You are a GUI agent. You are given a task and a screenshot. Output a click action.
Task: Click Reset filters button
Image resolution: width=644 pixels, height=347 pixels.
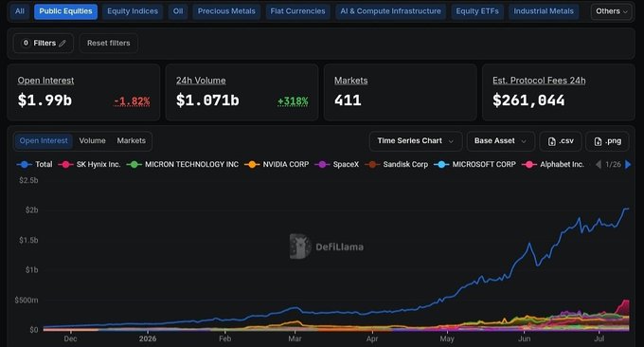pyautogui.click(x=108, y=44)
